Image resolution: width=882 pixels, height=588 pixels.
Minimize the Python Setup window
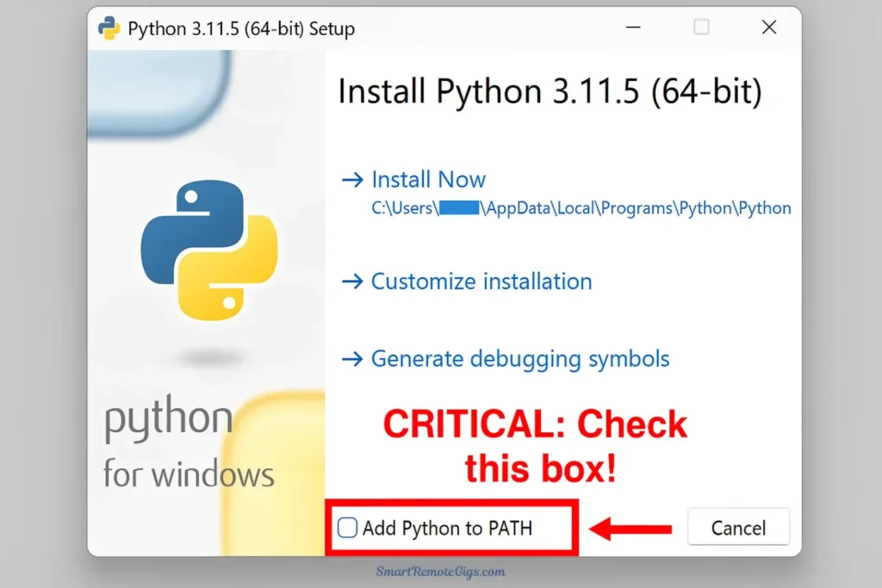635,28
